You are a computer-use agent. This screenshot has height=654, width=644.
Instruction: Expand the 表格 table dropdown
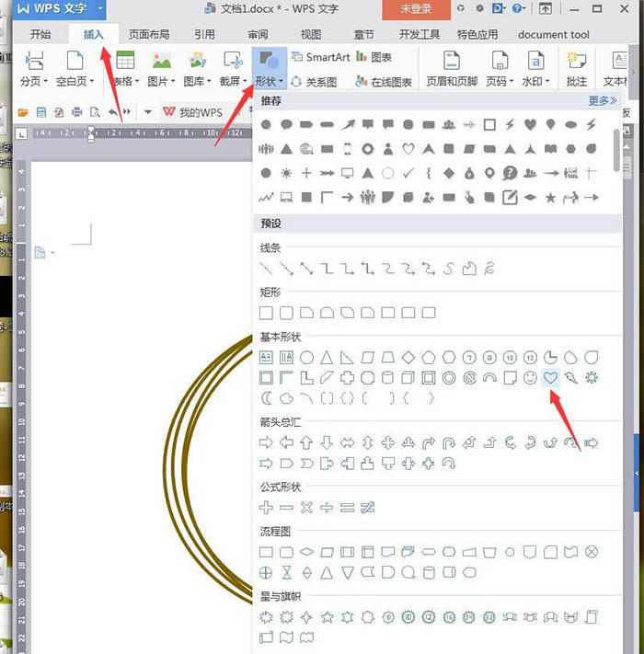[x=125, y=68]
